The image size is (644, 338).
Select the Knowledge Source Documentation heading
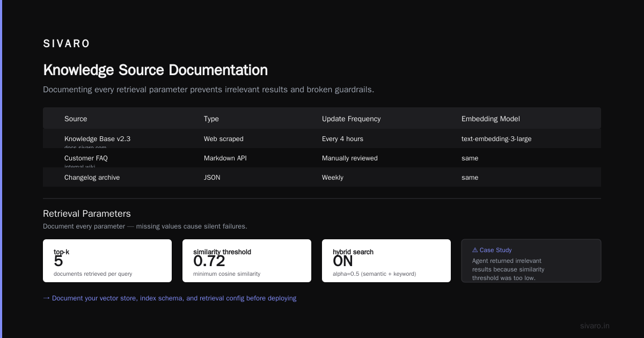pos(155,70)
